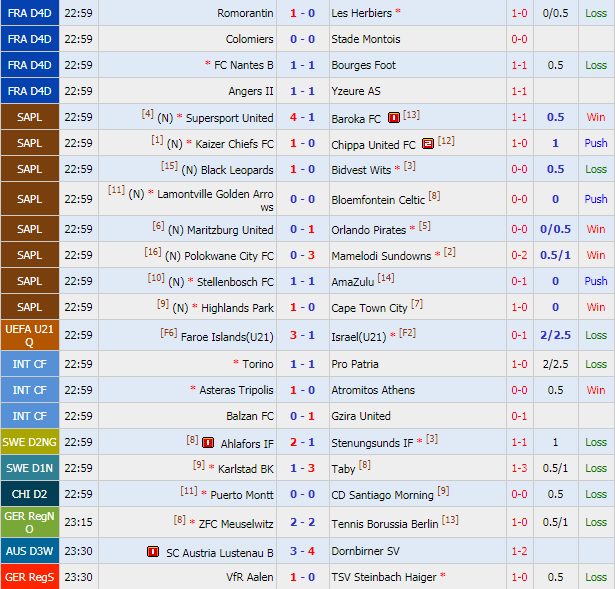Click the Push result in Bloemfontein Celtic row
This screenshot has width=615, height=589.
coord(596,199)
